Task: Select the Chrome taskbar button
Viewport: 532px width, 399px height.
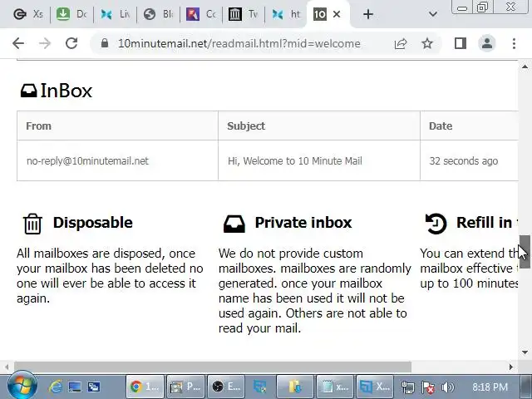Action: [145, 387]
